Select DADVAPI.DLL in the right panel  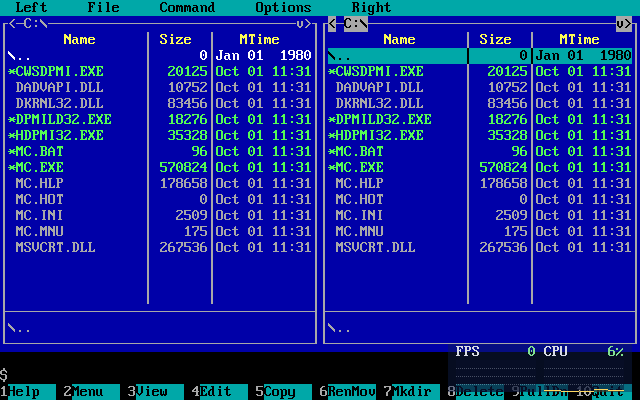click(480, 87)
